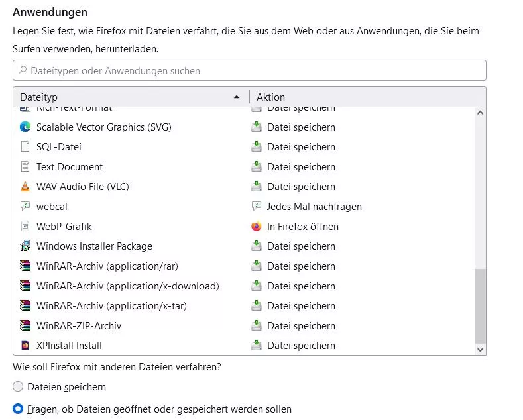Image resolution: width=523 pixels, height=420 pixels.
Task: Click the Windows Installer Package icon
Action: [25, 246]
